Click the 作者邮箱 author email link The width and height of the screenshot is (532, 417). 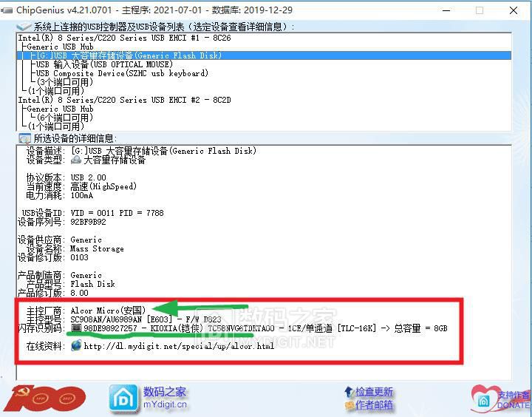tap(374, 404)
